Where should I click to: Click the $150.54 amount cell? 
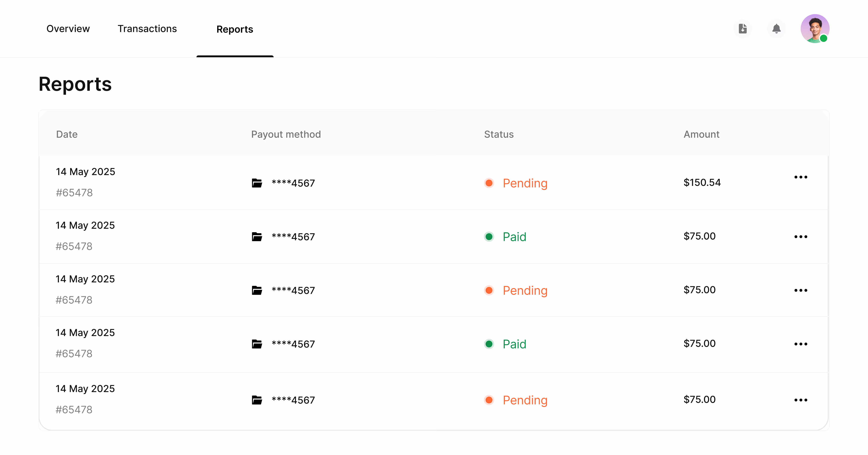(x=702, y=182)
